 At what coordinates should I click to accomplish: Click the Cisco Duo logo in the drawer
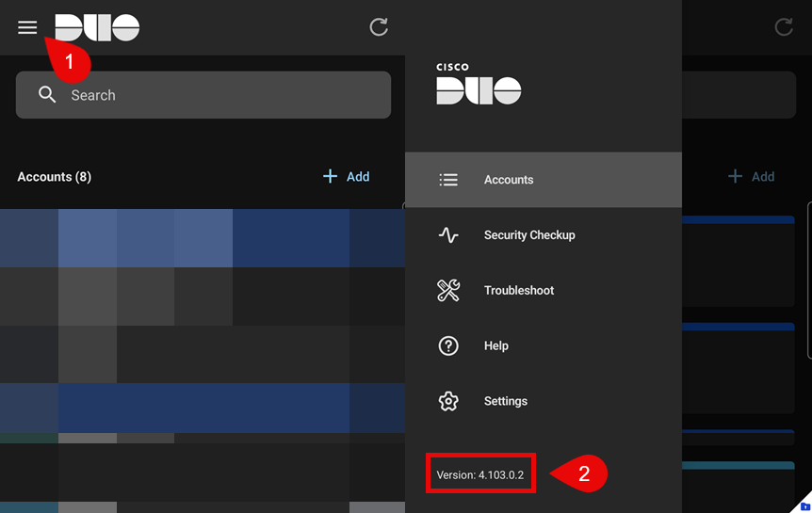point(479,85)
